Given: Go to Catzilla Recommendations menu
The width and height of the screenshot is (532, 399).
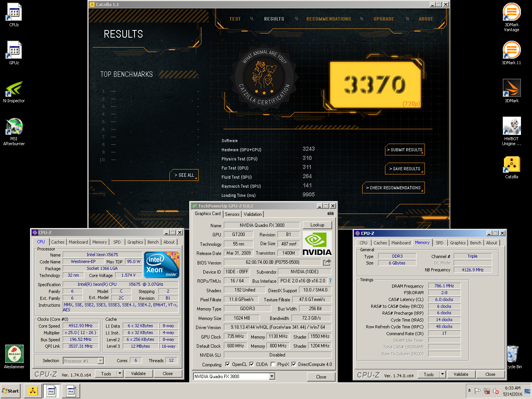Looking at the screenshot, I should pos(329,19).
